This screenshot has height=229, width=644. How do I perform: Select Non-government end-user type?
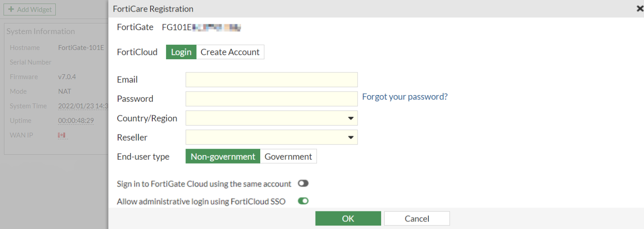point(223,156)
